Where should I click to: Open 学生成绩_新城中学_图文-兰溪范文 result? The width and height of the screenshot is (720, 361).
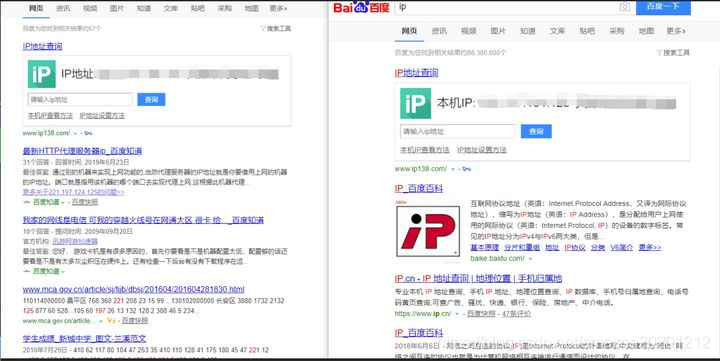click(84, 339)
